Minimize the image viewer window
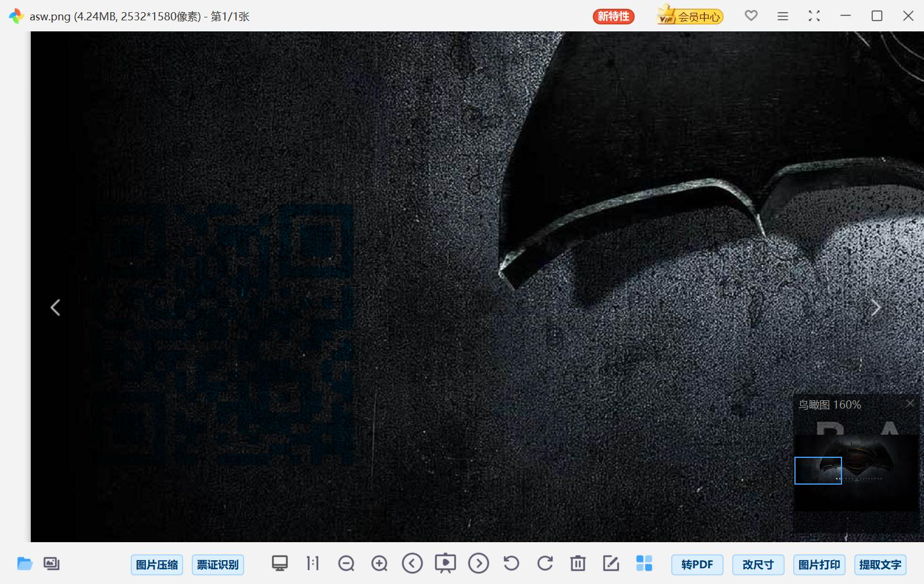Image resolution: width=924 pixels, height=584 pixels. 846,16
